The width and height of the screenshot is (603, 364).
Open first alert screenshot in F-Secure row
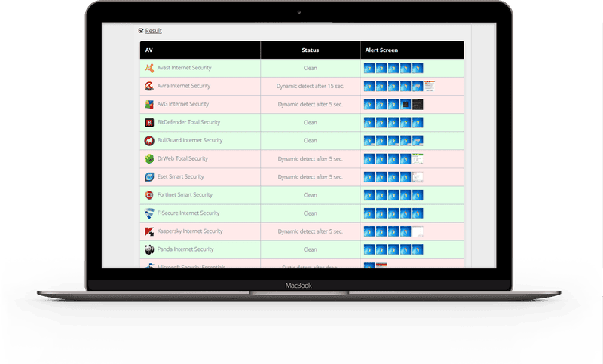[x=369, y=213]
